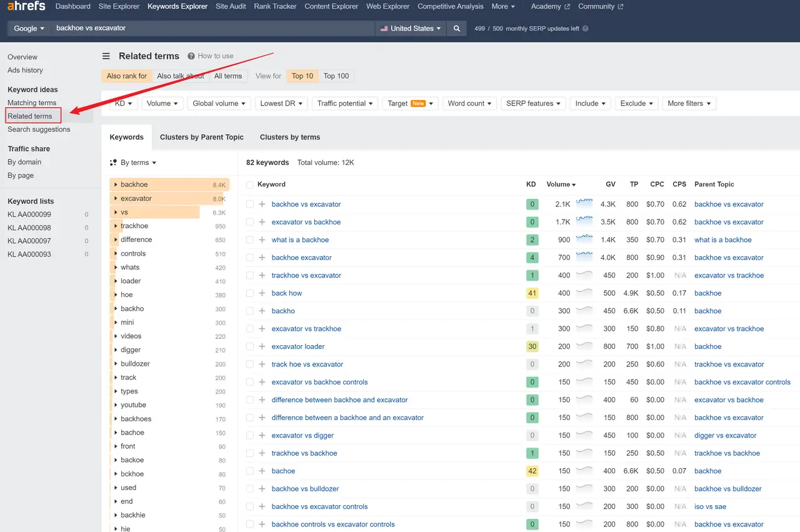Switch to Clusters by Parent Topic tab
The image size is (800, 532).
[202, 138]
